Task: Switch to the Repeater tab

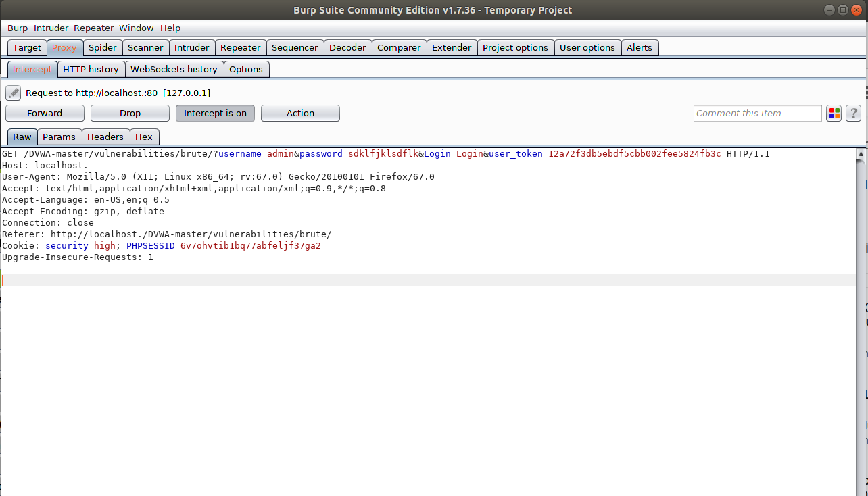Action: 241,47
